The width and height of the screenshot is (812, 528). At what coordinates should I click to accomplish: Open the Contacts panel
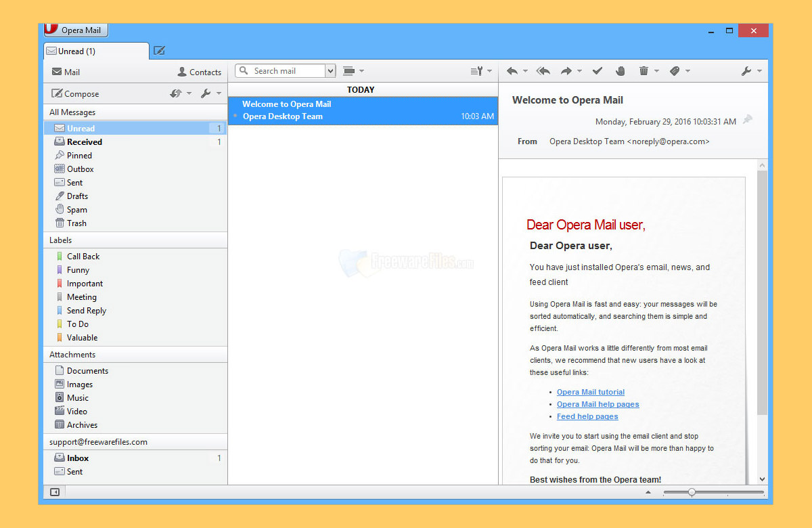coord(199,72)
